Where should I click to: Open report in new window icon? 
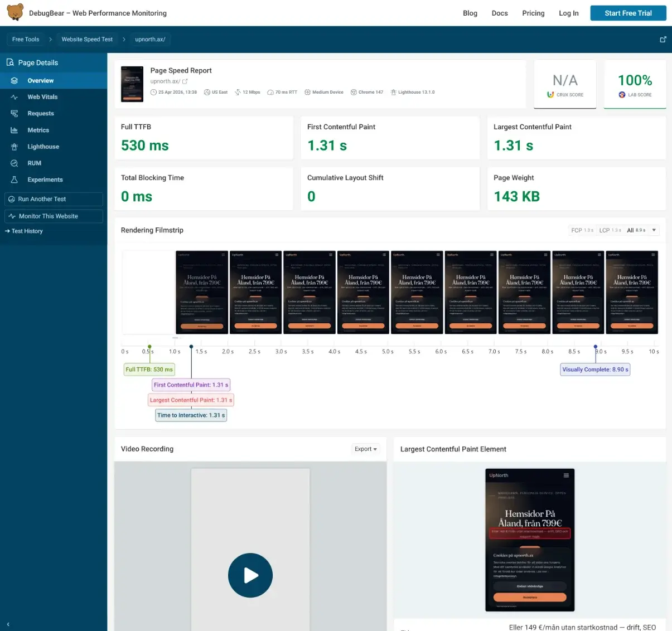point(663,39)
